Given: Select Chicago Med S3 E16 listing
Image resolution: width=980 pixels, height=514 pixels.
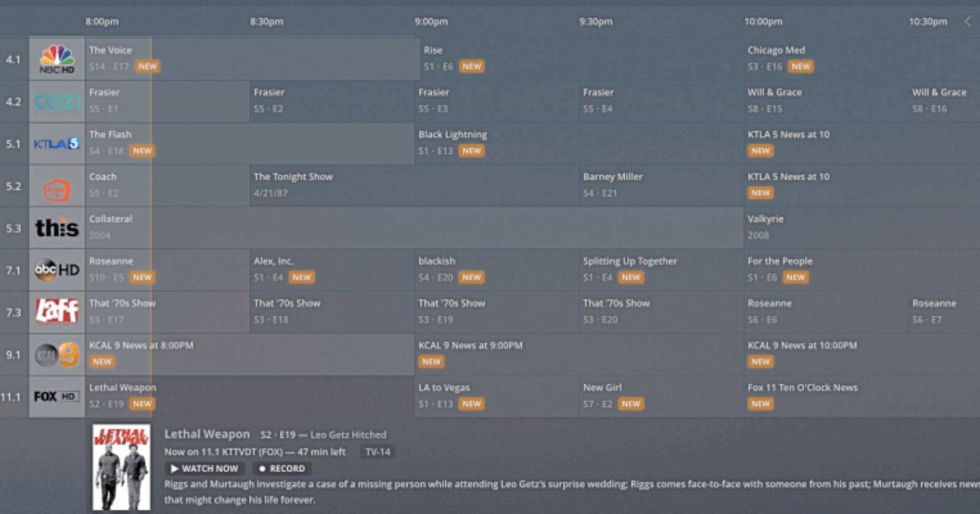Looking at the screenshot, I should coord(862,59).
